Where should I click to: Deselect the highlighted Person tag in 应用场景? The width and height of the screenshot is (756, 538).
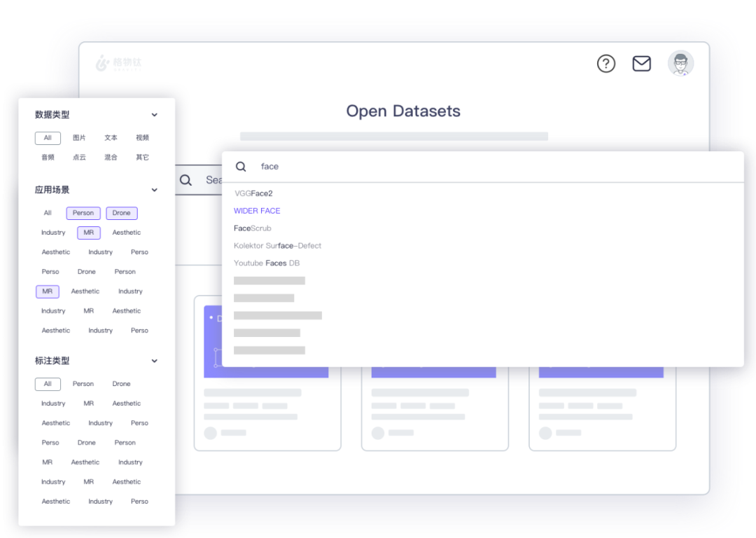click(83, 213)
